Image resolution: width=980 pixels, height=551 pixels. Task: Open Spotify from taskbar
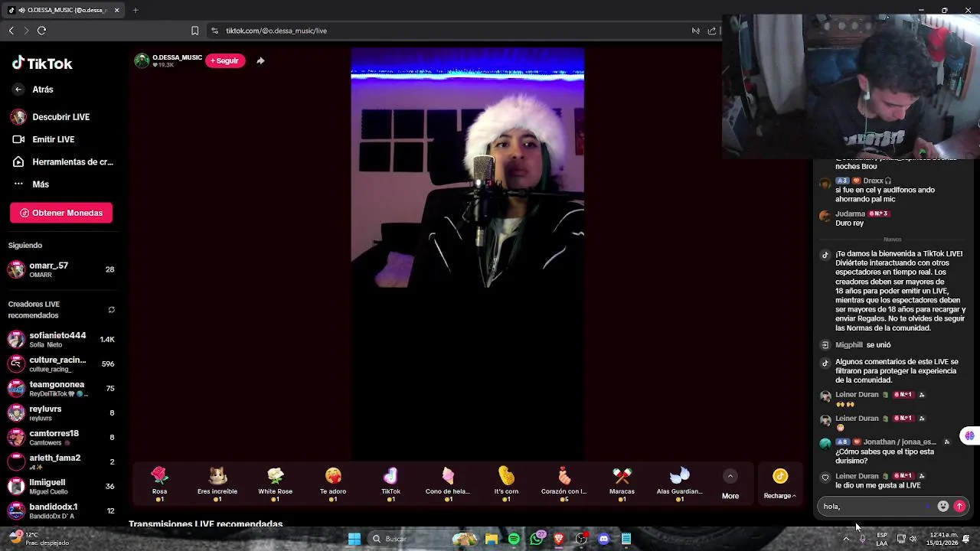[514, 539]
